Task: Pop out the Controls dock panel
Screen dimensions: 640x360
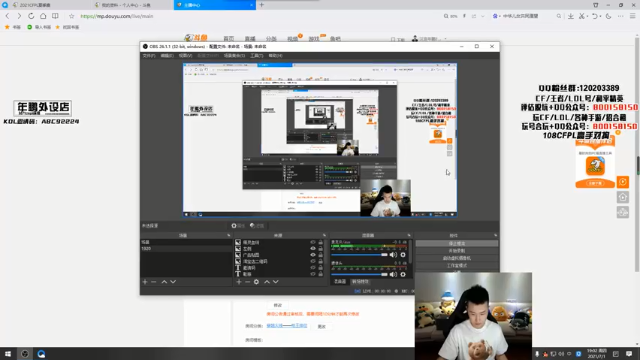Action: [x=496, y=236]
